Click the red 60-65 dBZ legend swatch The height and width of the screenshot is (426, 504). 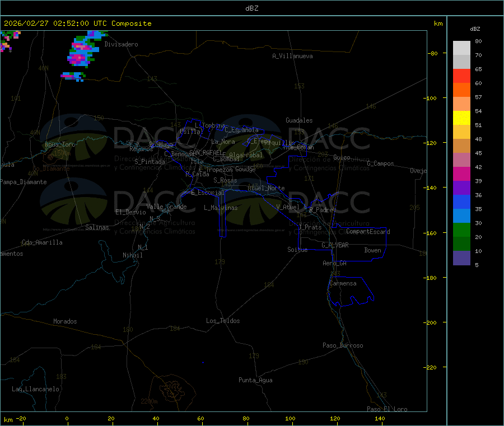tap(461, 76)
